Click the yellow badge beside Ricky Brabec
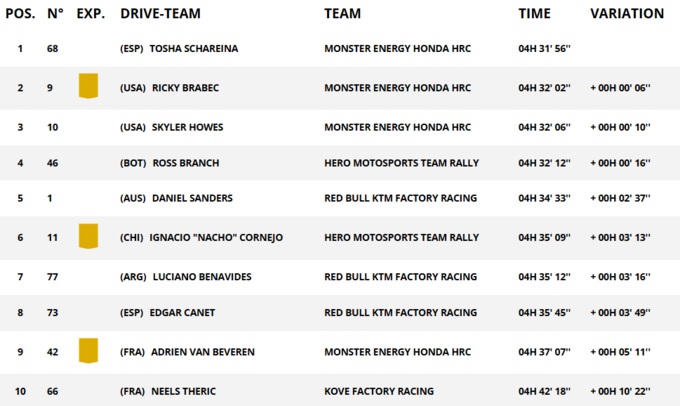680x406 pixels. click(88, 86)
